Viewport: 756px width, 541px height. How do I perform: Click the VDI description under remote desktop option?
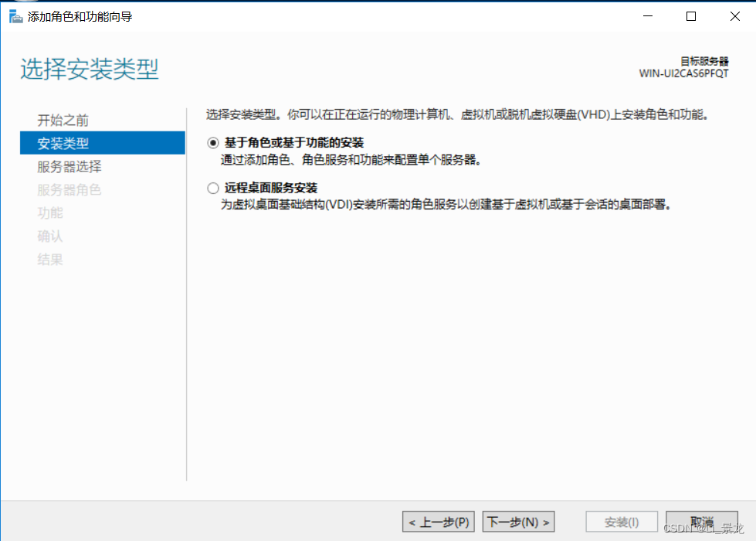(446, 205)
